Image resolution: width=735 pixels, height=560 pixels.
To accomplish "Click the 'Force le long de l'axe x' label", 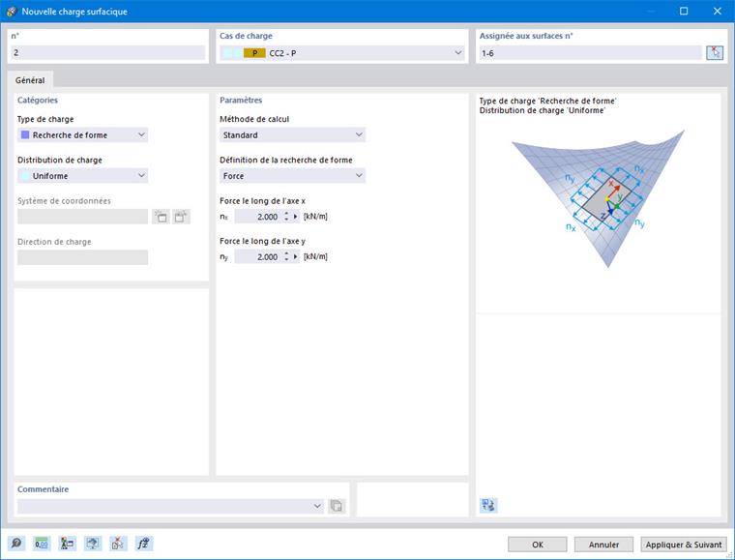I will click(262, 200).
